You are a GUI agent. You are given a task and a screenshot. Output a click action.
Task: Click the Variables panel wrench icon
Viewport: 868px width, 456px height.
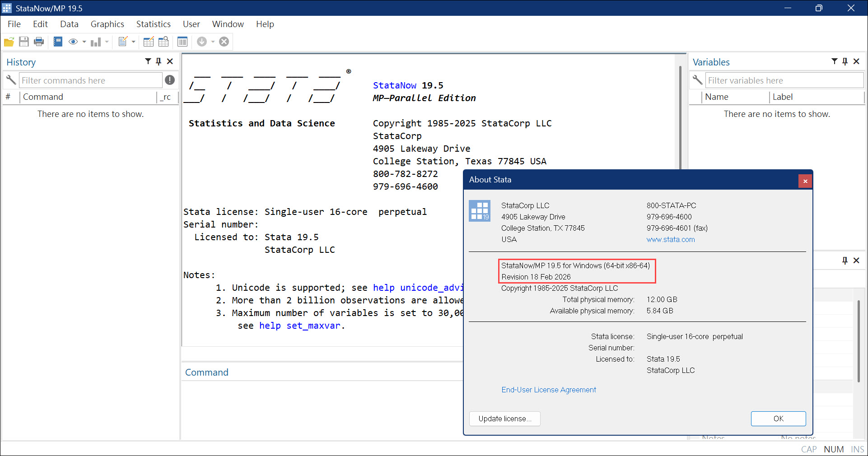[x=697, y=80]
